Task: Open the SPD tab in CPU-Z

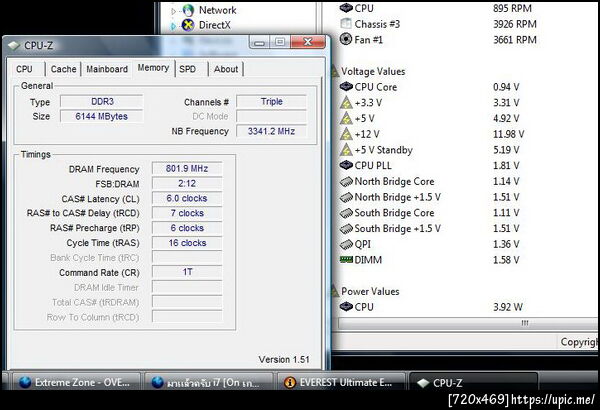Action: click(x=188, y=69)
